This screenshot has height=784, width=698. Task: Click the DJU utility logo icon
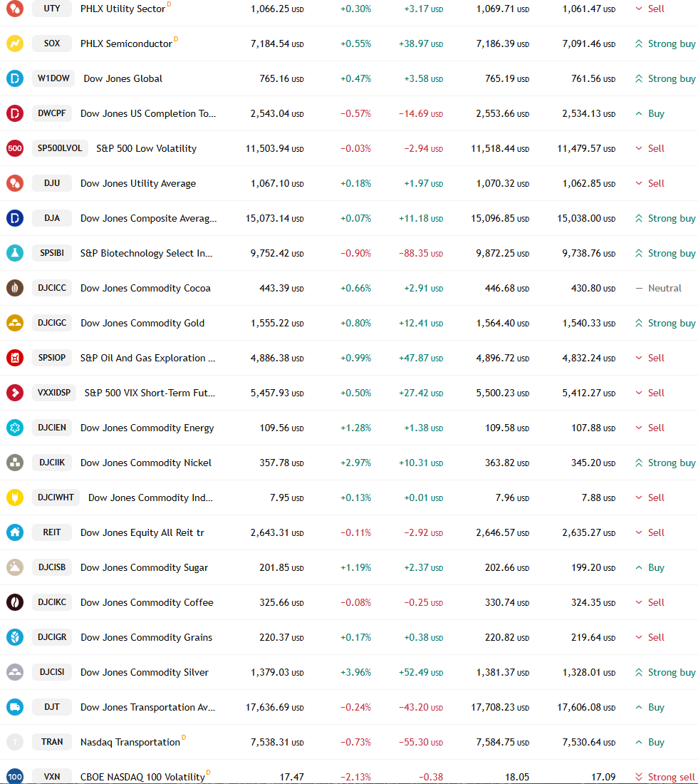(15, 183)
